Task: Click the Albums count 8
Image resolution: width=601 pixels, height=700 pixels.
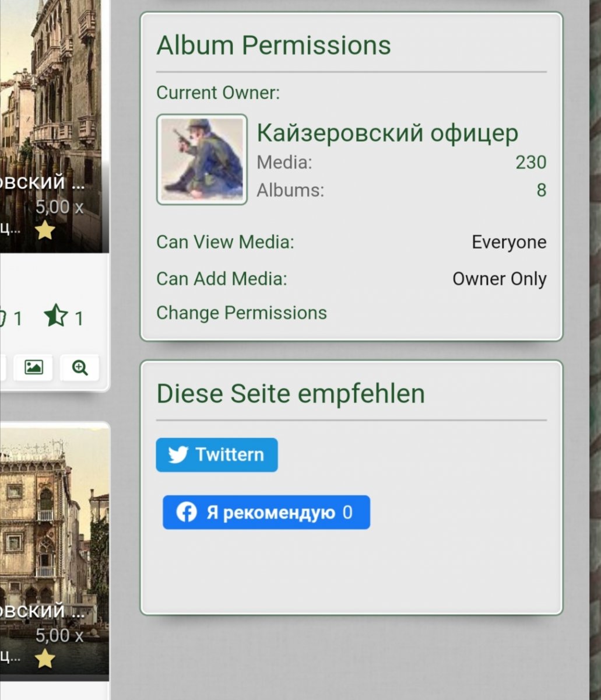Action: point(542,190)
